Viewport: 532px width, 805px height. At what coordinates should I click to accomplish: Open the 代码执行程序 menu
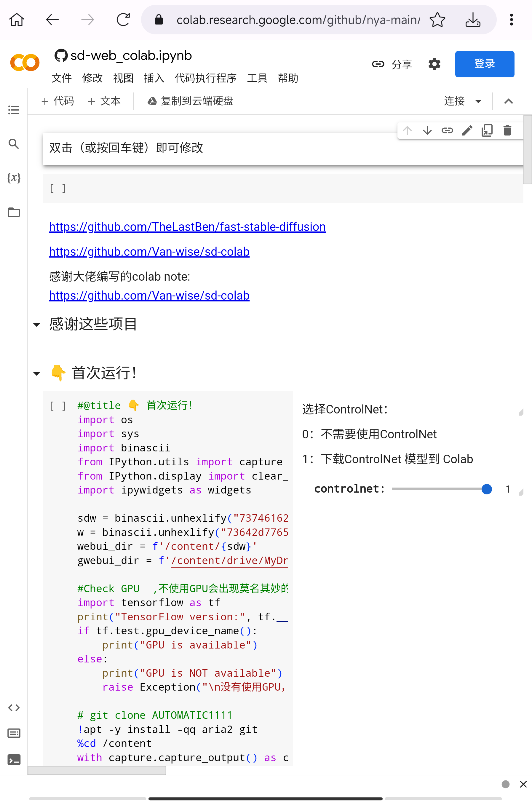205,78
